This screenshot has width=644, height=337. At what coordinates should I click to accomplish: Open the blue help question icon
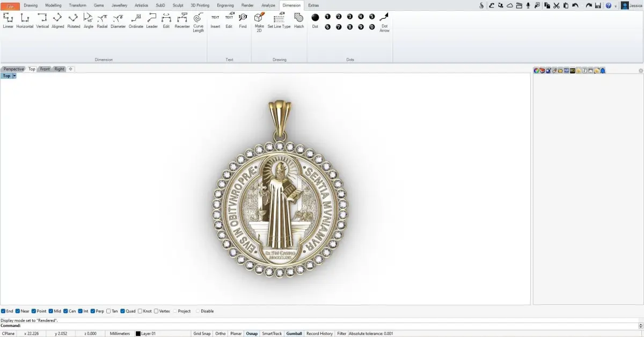(608, 5)
